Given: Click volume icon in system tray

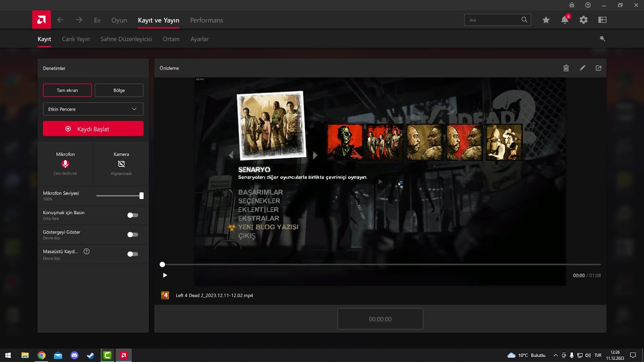Looking at the screenshot, I should (588, 355).
